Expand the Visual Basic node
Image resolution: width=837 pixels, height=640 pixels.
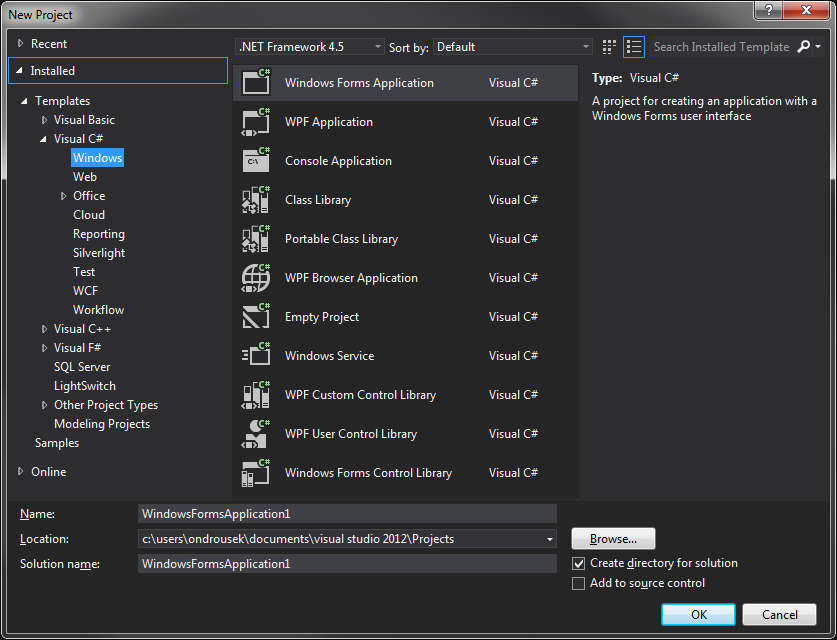[44, 120]
